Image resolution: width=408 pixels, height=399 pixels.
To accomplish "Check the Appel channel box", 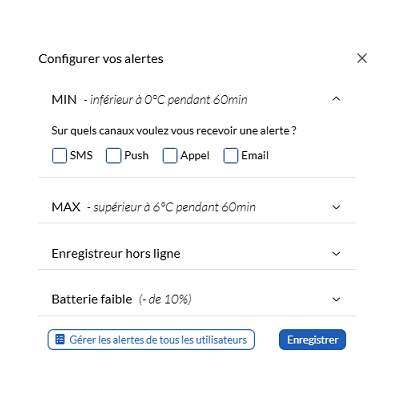I will [170, 156].
